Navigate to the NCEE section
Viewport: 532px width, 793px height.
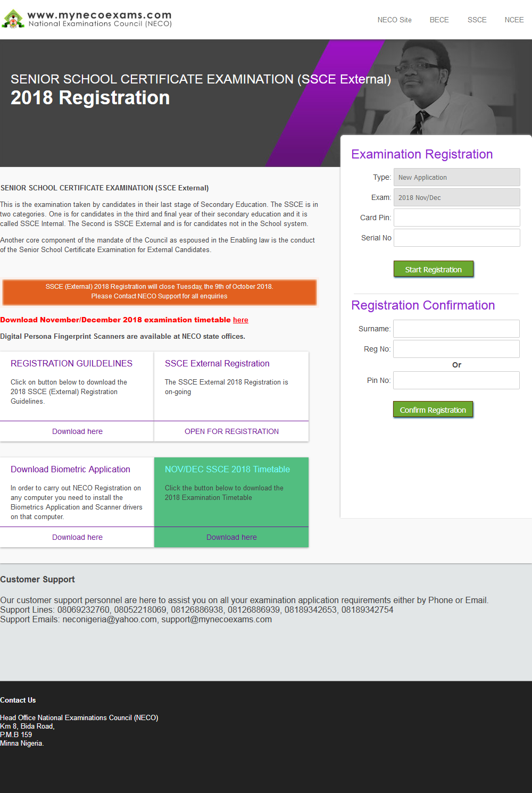click(514, 20)
